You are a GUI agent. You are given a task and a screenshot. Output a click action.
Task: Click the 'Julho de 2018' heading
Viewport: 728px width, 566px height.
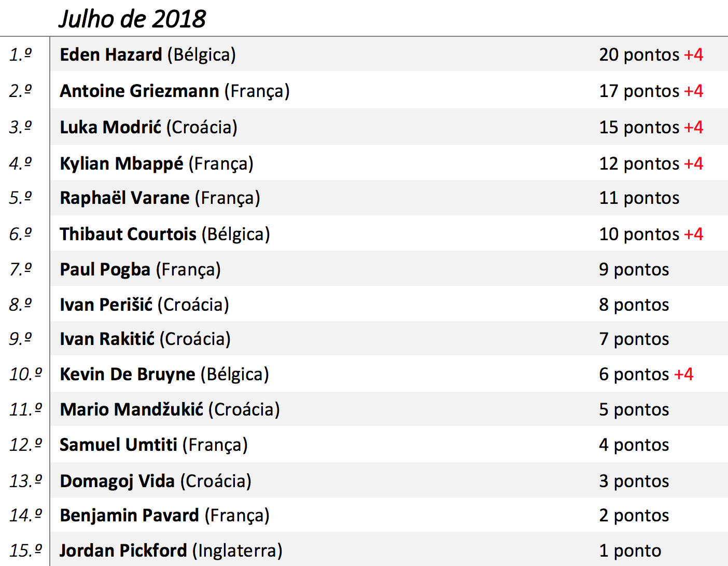(x=132, y=19)
